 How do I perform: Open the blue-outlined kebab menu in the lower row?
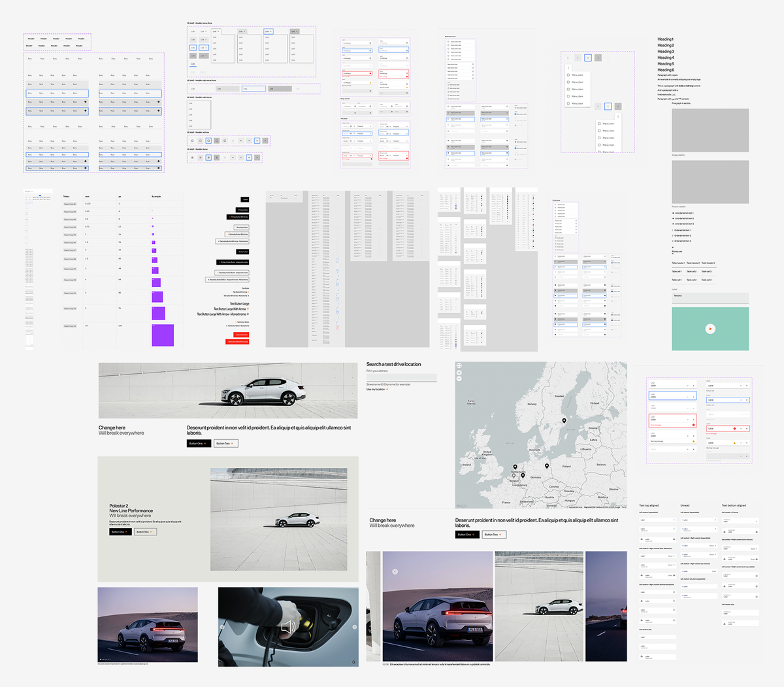pyautogui.click(x=608, y=107)
